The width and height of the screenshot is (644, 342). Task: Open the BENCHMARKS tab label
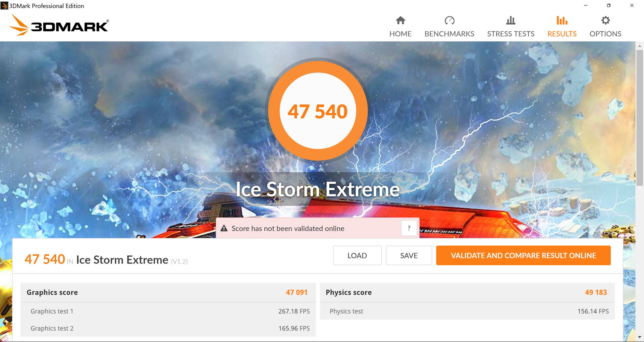pyautogui.click(x=449, y=34)
